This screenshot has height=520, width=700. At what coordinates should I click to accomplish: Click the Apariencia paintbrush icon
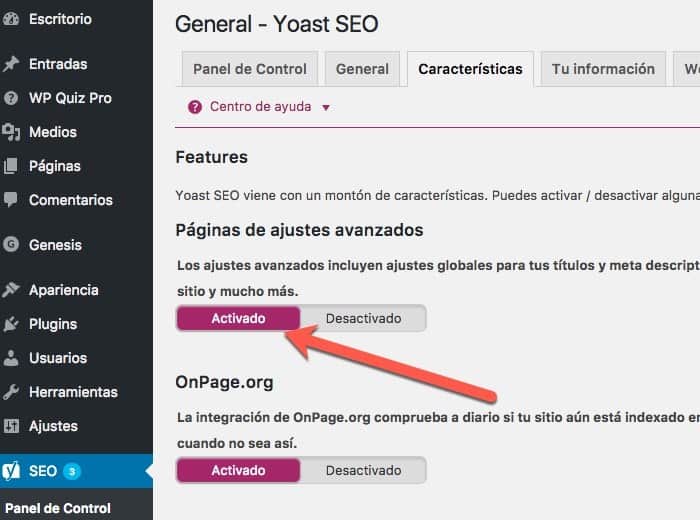tap(11, 290)
